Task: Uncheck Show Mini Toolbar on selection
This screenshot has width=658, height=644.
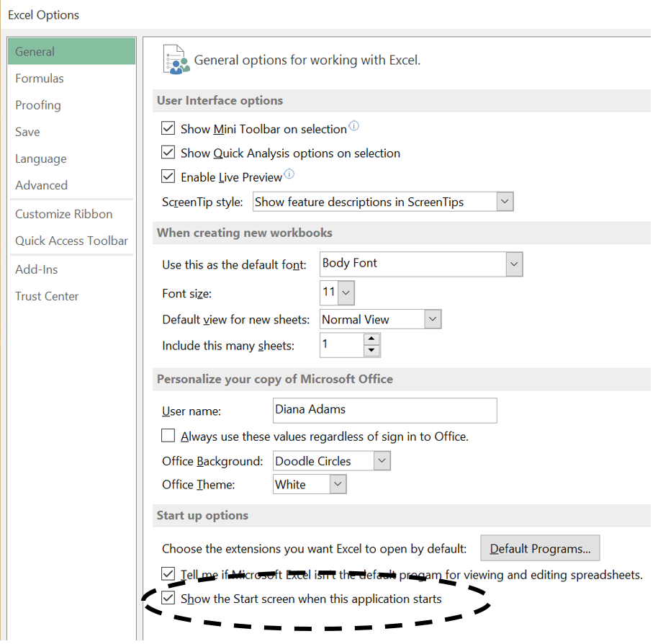Action: [168, 128]
